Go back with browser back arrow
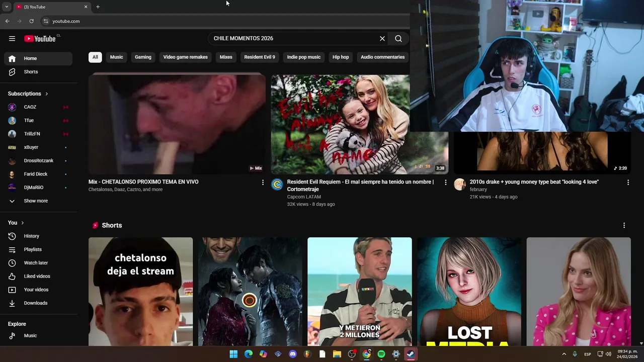The width and height of the screenshot is (644, 362). point(7,21)
